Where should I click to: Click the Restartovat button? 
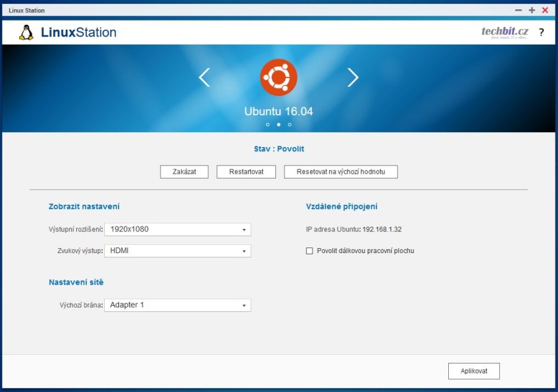[x=246, y=172]
